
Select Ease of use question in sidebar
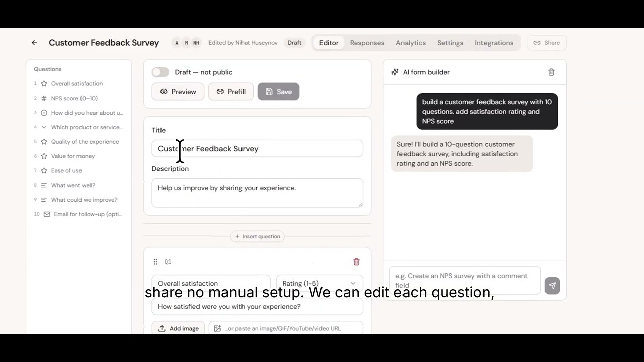click(x=79, y=171)
